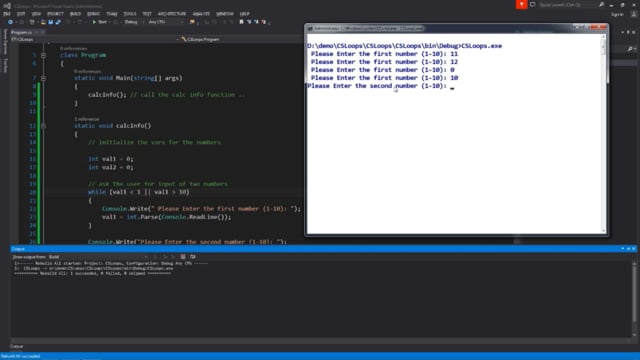Collapse the calcInfo method code block
Viewport: 640px width, 360px height.
click(43, 126)
